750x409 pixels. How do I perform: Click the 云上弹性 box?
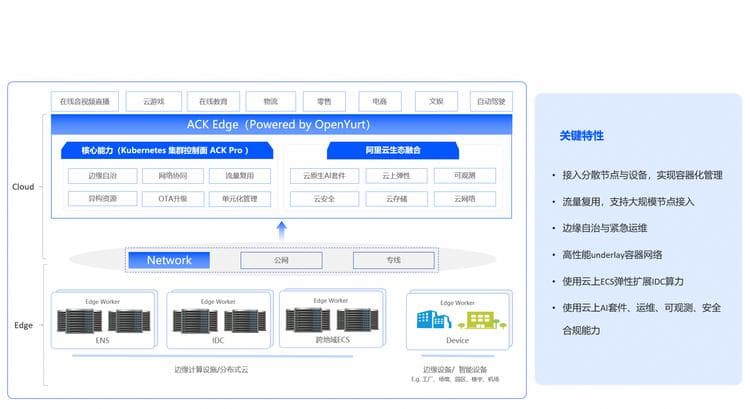pyautogui.click(x=397, y=176)
